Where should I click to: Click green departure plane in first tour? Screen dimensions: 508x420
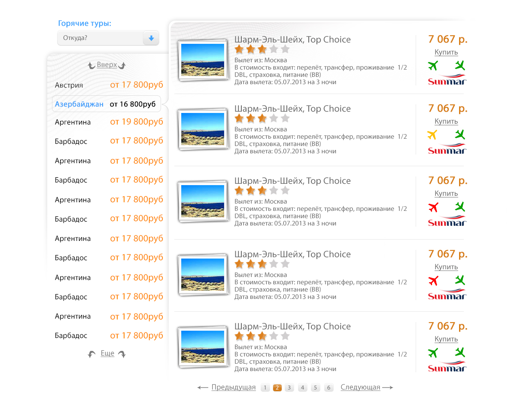[433, 66]
